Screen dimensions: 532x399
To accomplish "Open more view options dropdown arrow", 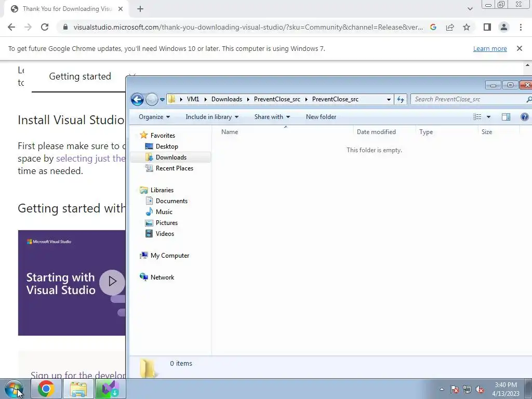I will click(488, 117).
